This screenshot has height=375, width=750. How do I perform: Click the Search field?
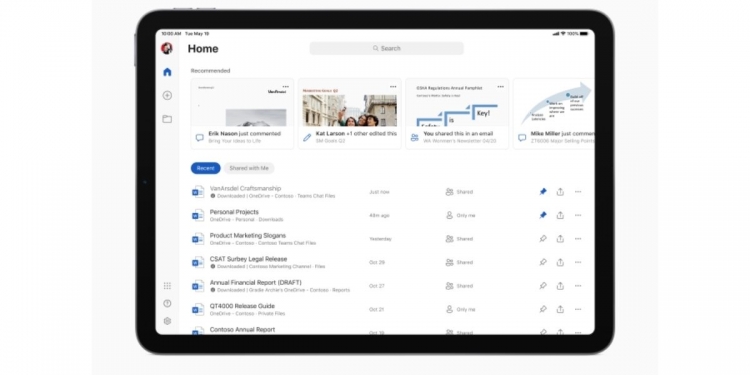(x=386, y=48)
